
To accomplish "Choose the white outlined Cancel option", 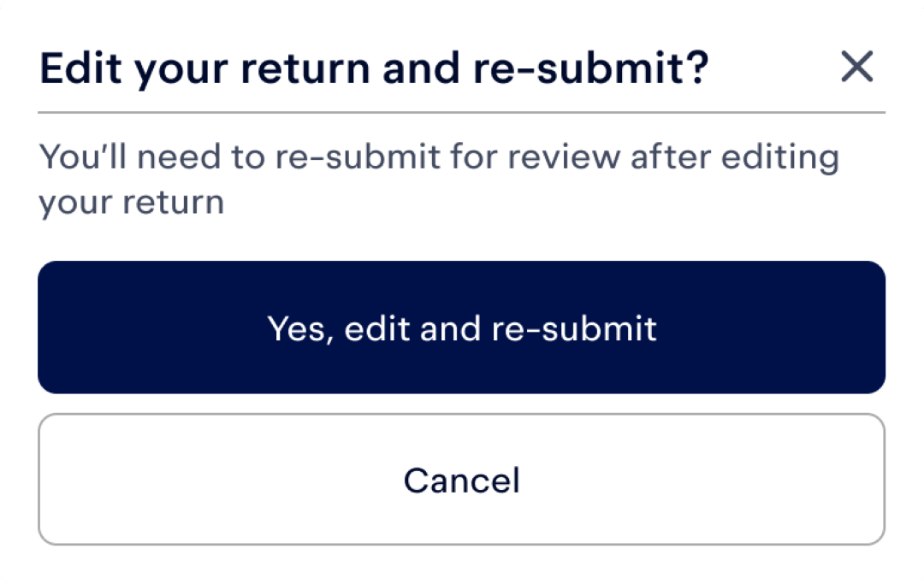I will 461,479.
